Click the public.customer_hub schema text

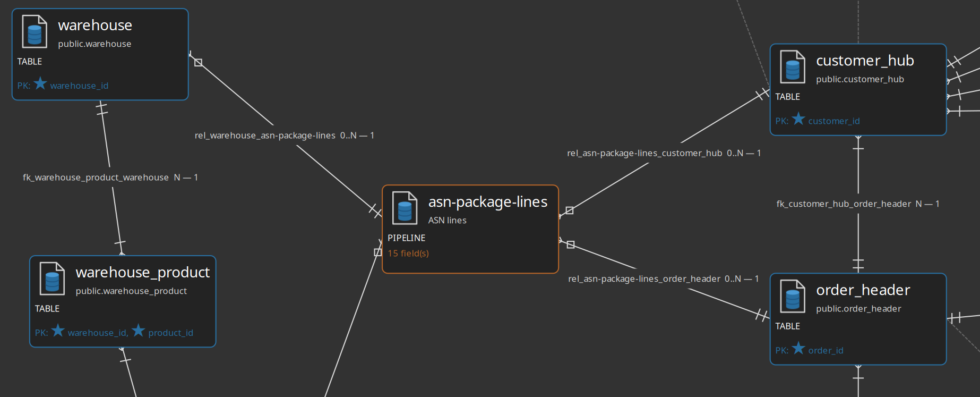click(x=859, y=79)
